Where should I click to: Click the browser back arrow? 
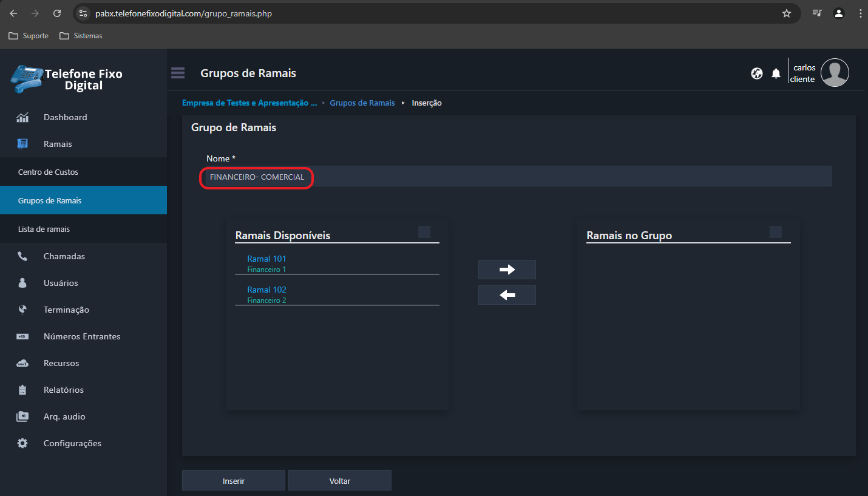pos(13,13)
